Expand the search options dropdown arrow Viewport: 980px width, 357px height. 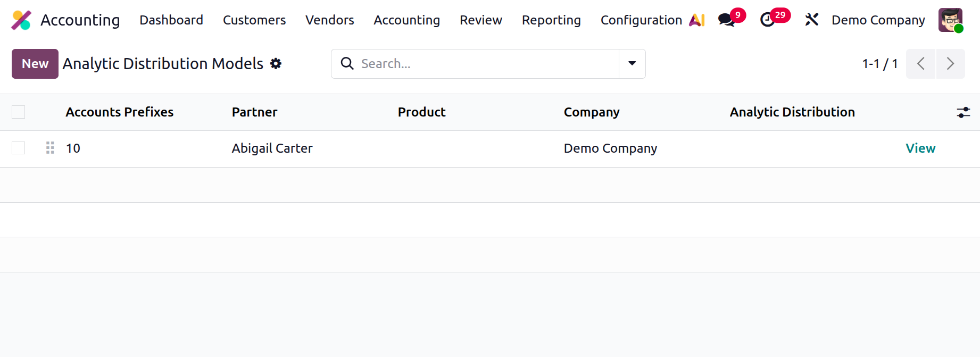632,64
